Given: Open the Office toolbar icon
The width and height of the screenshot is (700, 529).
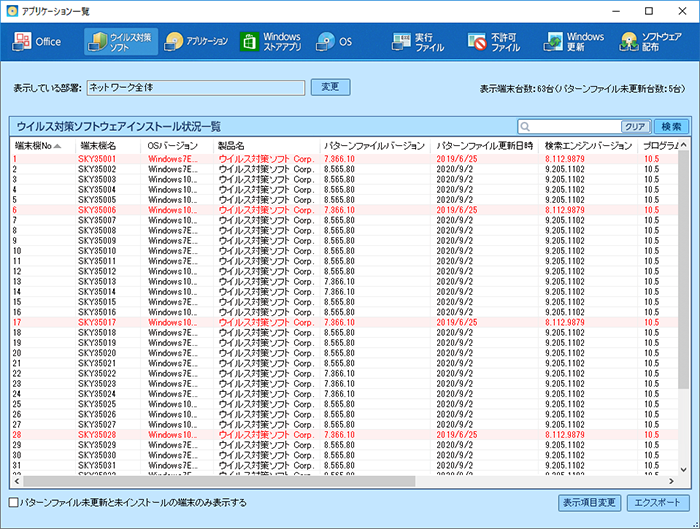Looking at the screenshot, I should tap(37, 42).
